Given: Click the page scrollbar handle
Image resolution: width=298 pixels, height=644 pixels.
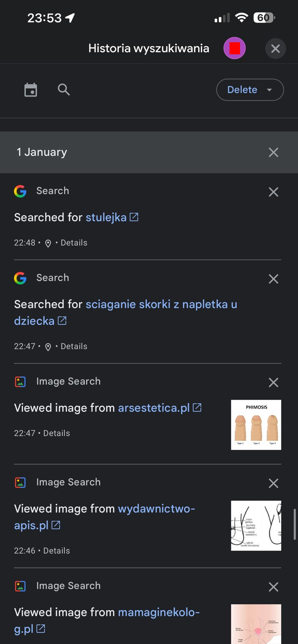Looking at the screenshot, I should pos(295,524).
